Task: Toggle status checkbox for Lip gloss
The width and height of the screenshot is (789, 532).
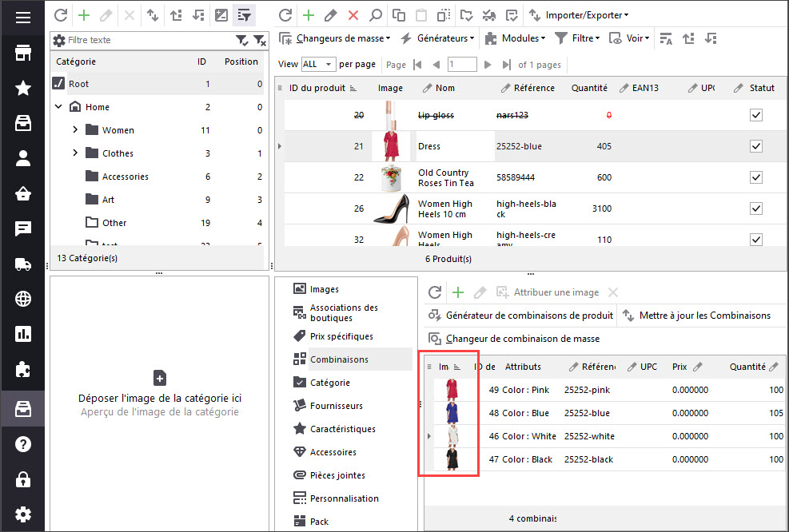Action: click(755, 115)
